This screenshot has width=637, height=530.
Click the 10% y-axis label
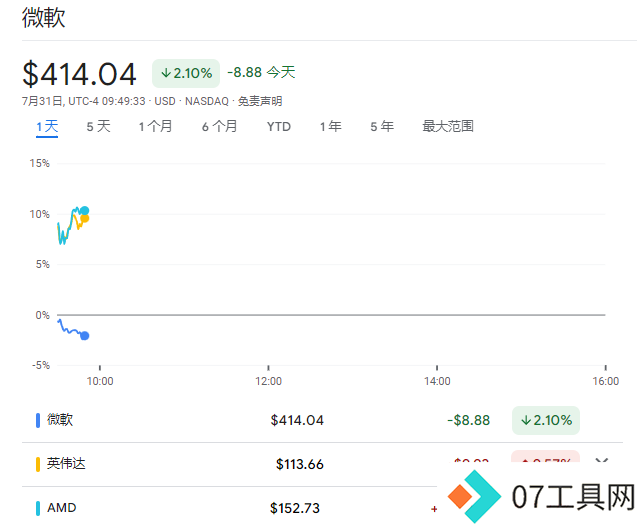(39, 214)
